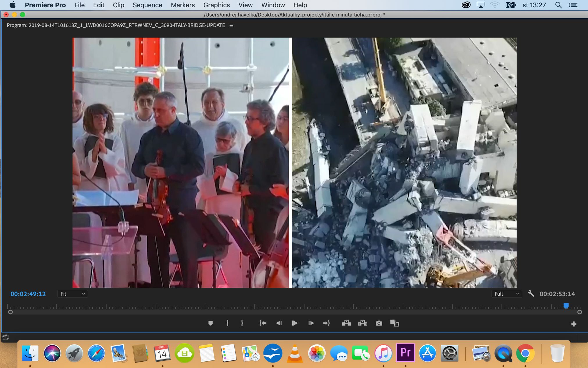Click the Lift icon
This screenshot has width=588, height=368.
pos(346,323)
